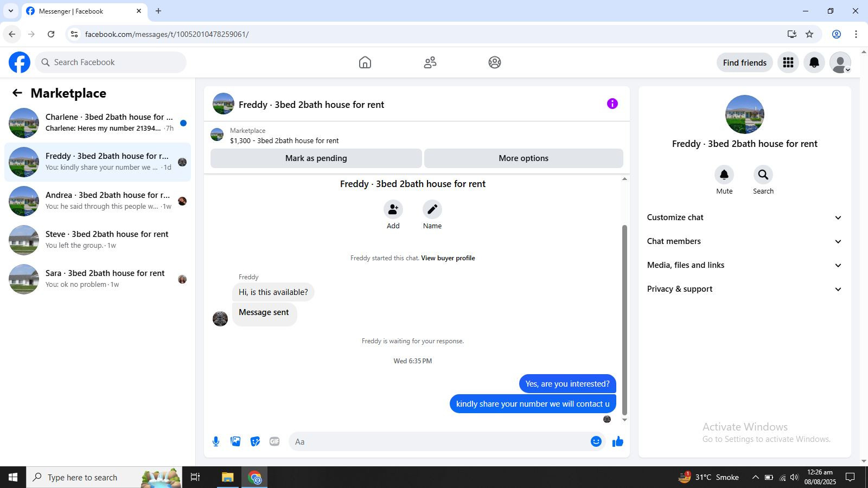
Task: Click house thumbnail in right panel
Action: 745,114
